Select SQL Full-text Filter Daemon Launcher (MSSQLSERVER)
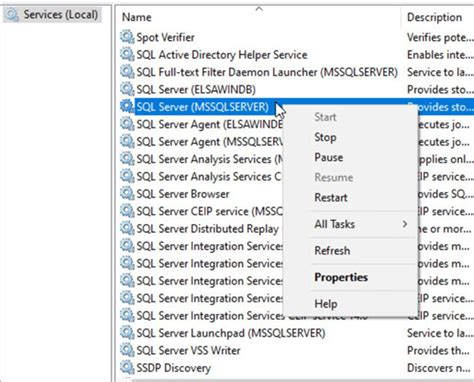This screenshot has height=382, width=474. pos(267,72)
